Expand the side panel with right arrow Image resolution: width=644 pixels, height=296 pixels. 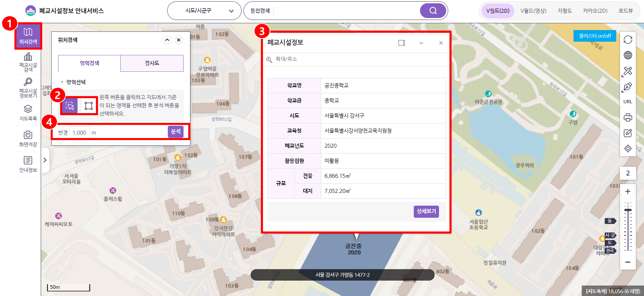tap(45, 160)
